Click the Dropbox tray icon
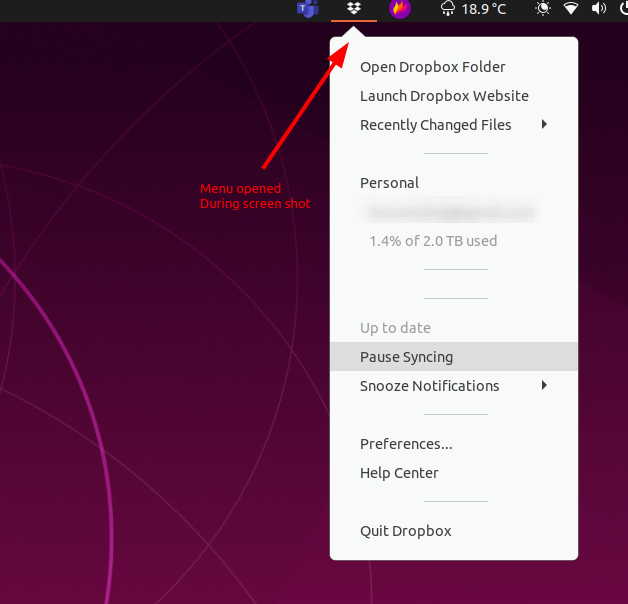 [x=354, y=8]
